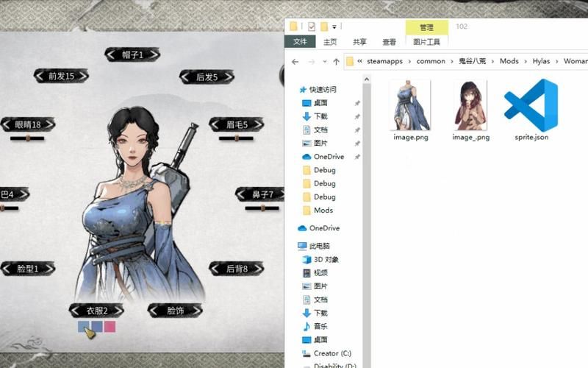This screenshot has height=368, width=588.
Task: Go forward in File Explorer
Action: [x=311, y=62]
